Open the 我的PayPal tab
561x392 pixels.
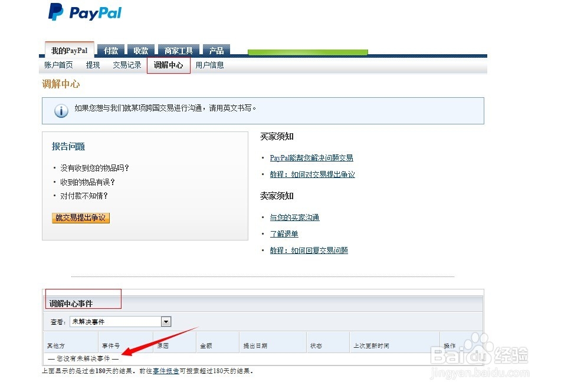click(x=70, y=51)
